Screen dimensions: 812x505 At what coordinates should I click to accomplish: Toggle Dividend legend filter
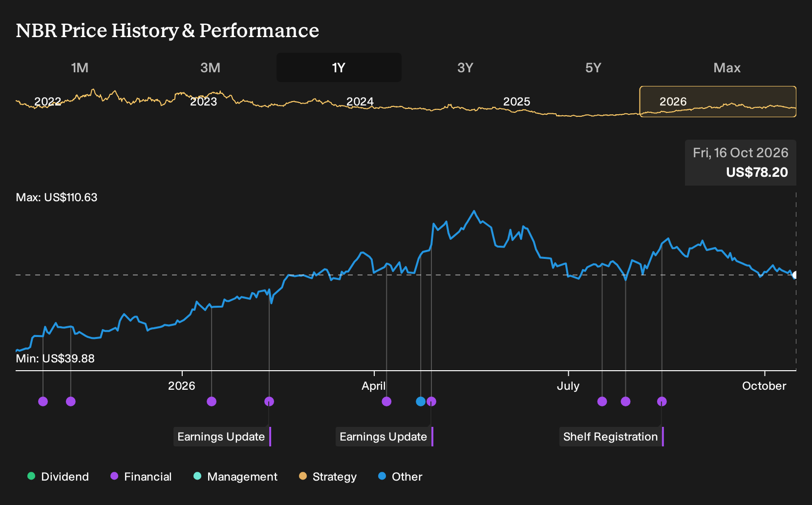pos(58,477)
